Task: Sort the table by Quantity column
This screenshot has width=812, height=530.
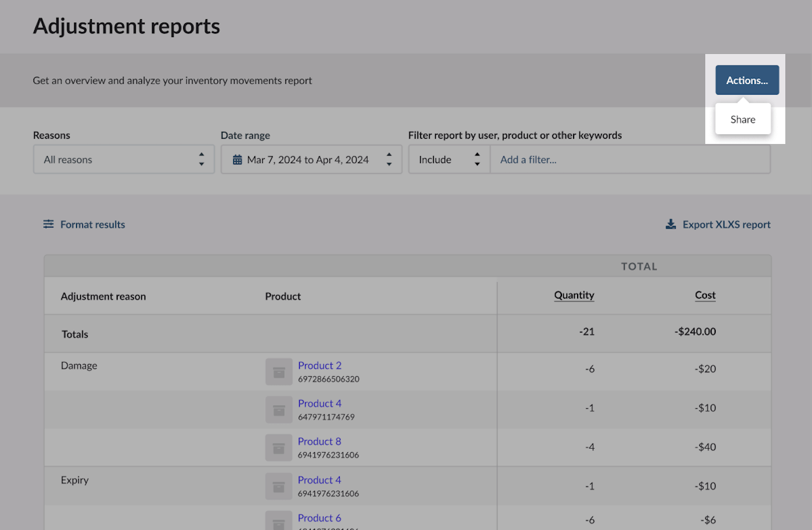Action: pos(574,295)
